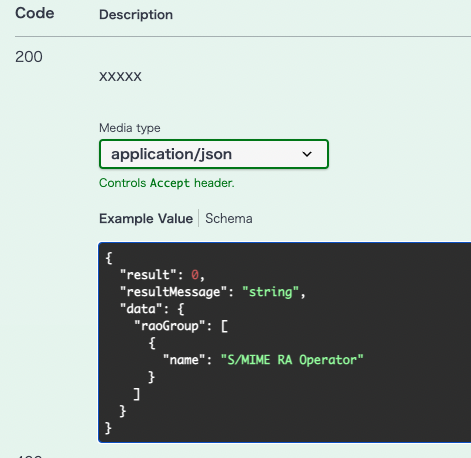Screen dimensions: 471x458
Task: Click the "S/MIME RA Operator" value
Action: click(x=292, y=360)
